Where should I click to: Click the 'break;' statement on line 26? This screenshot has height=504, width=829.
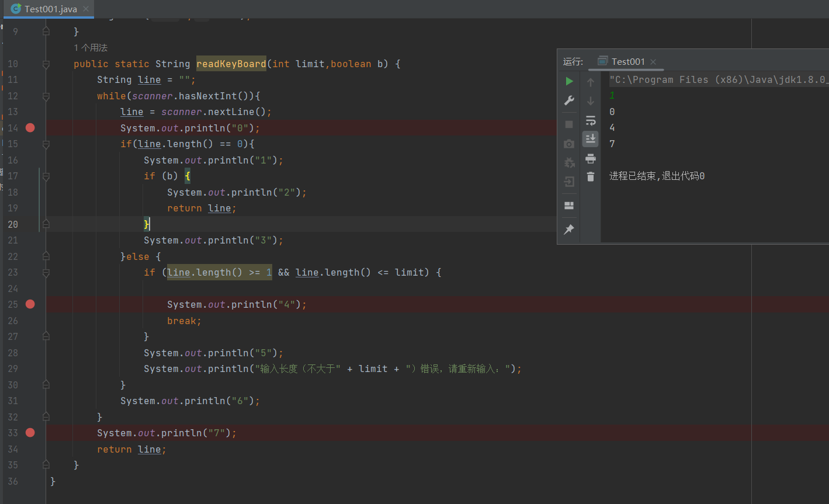184,321
